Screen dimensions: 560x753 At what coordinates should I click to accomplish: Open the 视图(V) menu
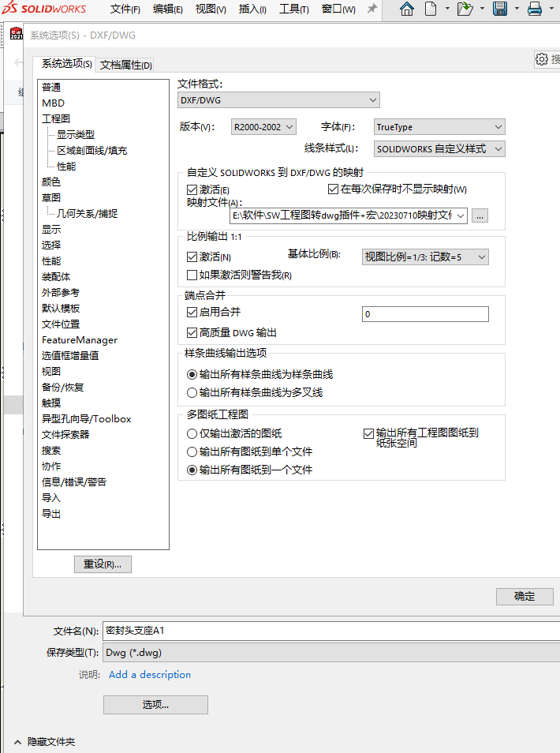(211, 9)
